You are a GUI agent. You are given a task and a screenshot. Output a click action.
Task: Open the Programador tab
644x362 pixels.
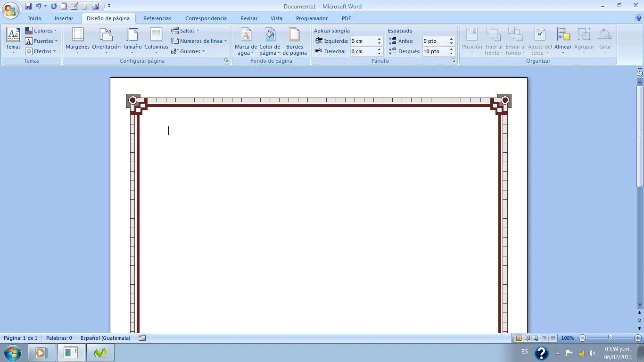point(312,18)
